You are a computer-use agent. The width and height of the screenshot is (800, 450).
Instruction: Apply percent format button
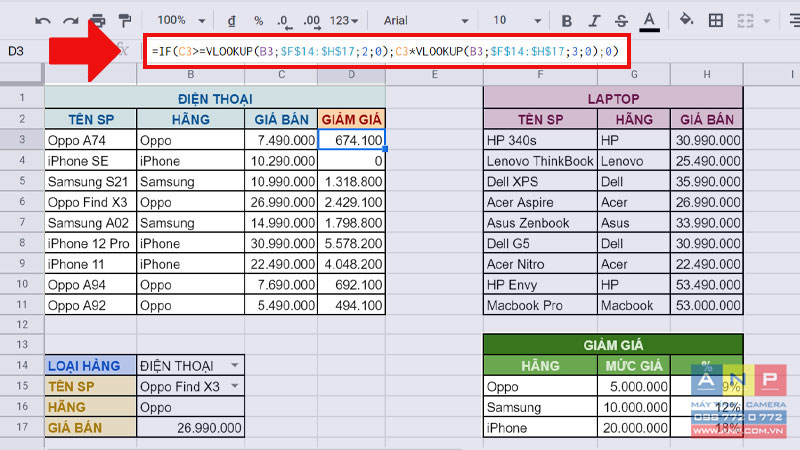pyautogui.click(x=259, y=21)
